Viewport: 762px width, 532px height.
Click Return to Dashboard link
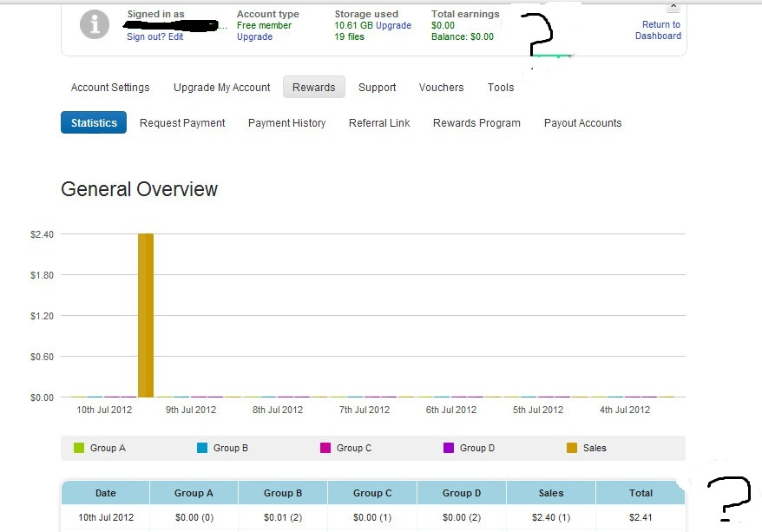(658, 30)
